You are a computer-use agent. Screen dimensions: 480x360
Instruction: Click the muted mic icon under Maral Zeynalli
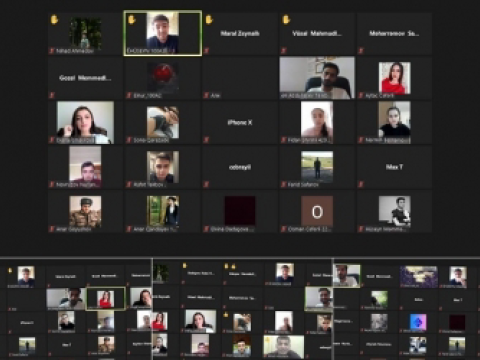point(206,51)
